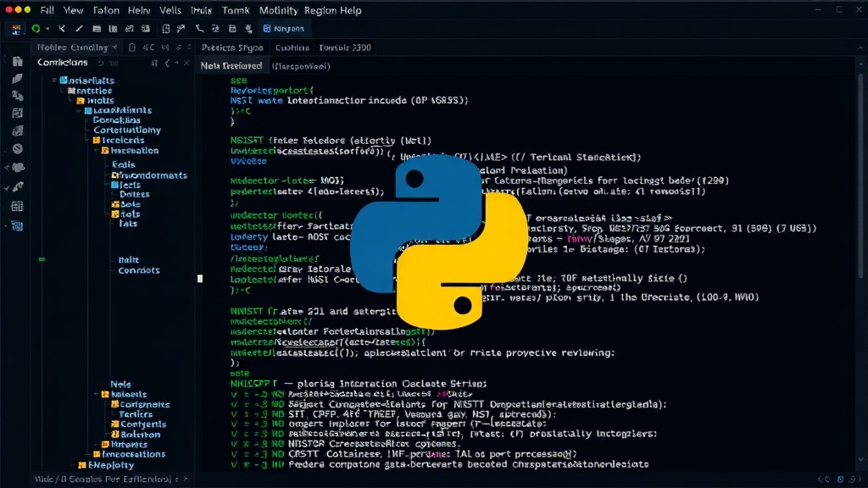Viewport: 868px width, 488px height.
Task: Open the Help menu at the end of the menu bar
Action: point(350,10)
